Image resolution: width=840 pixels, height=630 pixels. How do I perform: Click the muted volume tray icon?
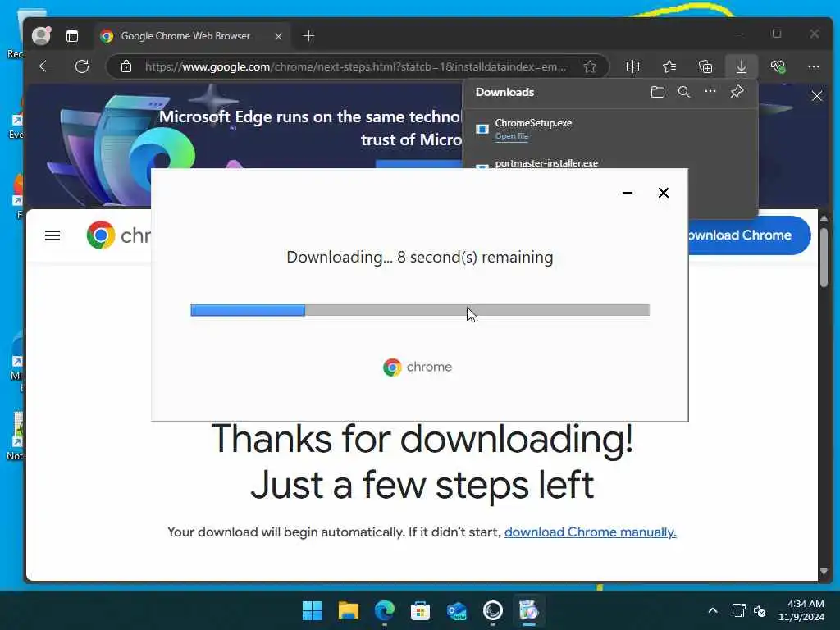tap(760, 610)
